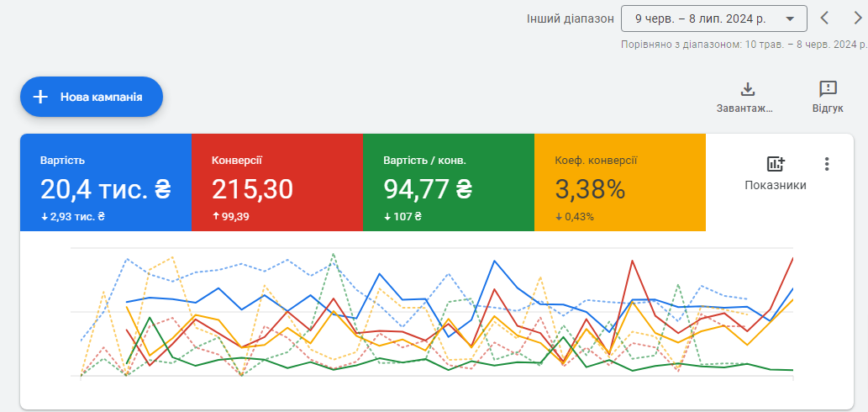The height and width of the screenshot is (412, 868).
Task: Go to the previous date range arrow
Action: (824, 18)
